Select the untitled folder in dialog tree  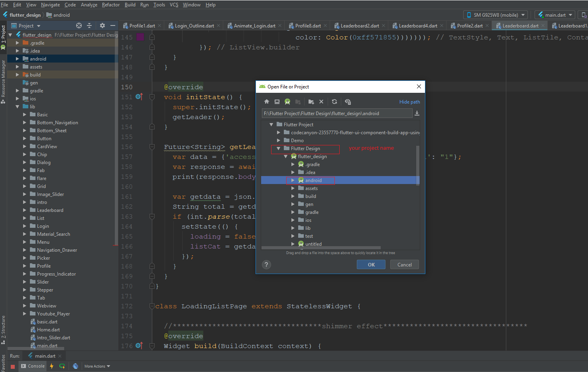coord(313,244)
